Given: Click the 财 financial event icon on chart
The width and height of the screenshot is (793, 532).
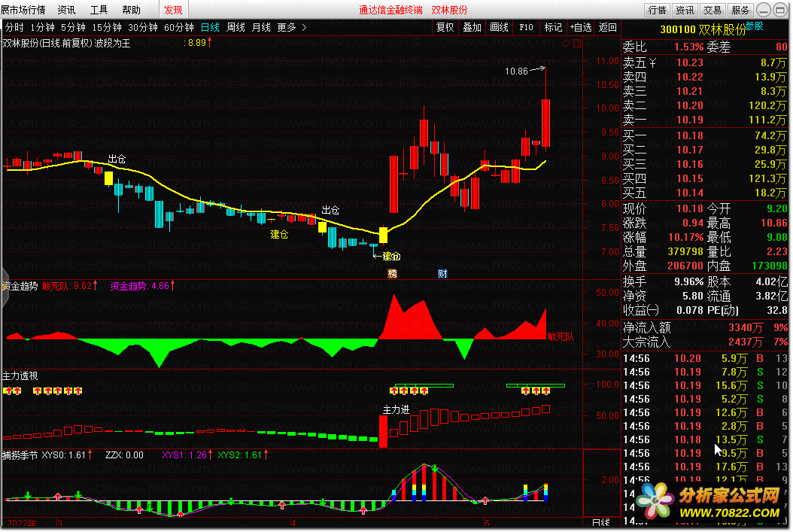Looking at the screenshot, I should point(442,274).
